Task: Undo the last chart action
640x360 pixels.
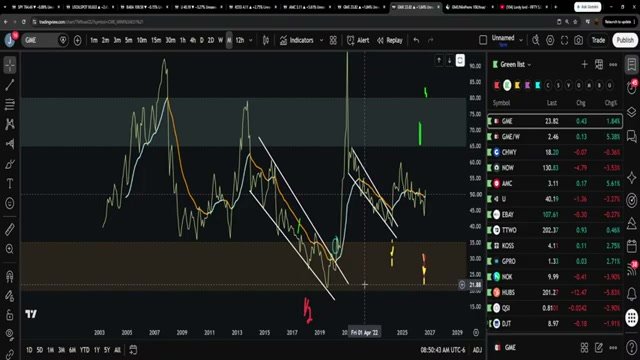Action: (x=416, y=40)
